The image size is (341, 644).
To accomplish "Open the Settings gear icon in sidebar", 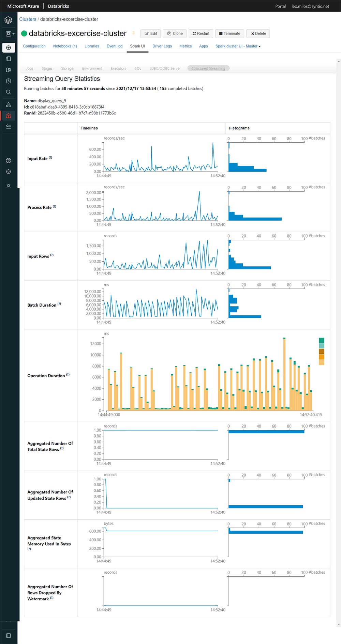I will pos(9,172).
